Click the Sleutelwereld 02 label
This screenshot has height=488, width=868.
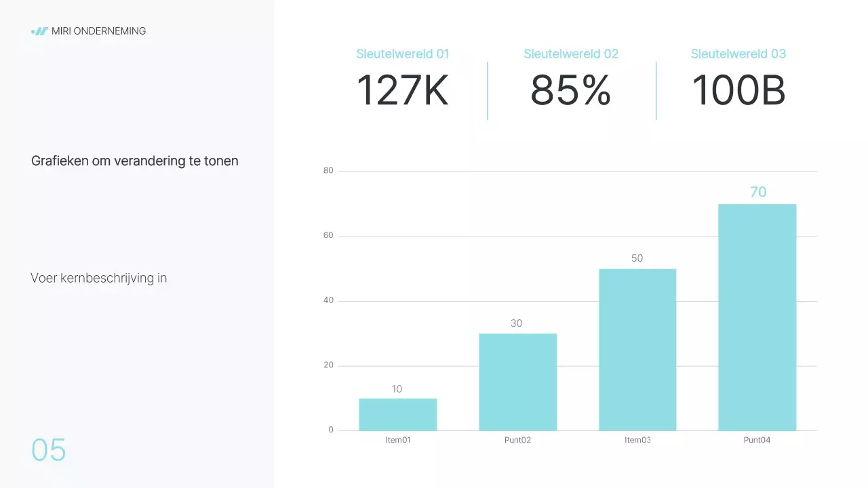click(x=571, y=54)
